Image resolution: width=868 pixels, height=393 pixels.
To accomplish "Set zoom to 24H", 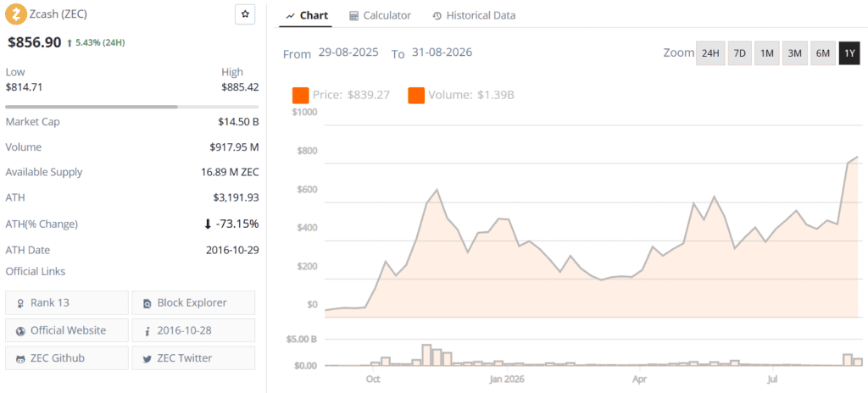I will [710, 53].
